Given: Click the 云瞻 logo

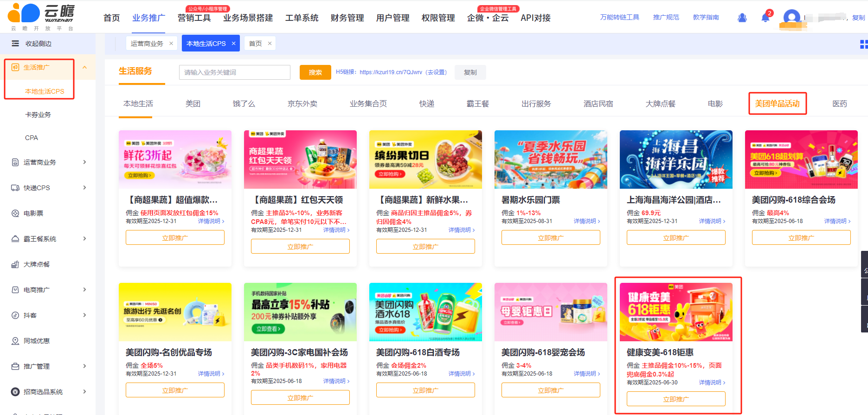Looking at the screenshot, I should pos(41,17).
